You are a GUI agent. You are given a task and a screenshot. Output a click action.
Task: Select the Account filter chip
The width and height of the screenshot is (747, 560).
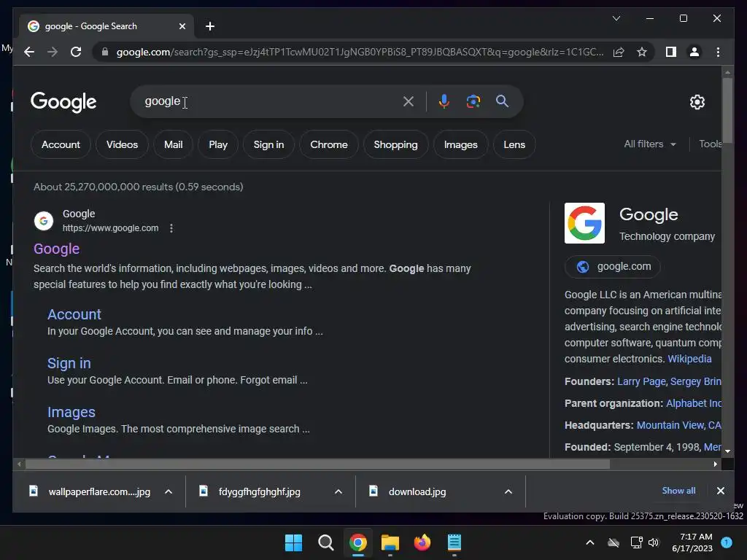tap(61, 144)
